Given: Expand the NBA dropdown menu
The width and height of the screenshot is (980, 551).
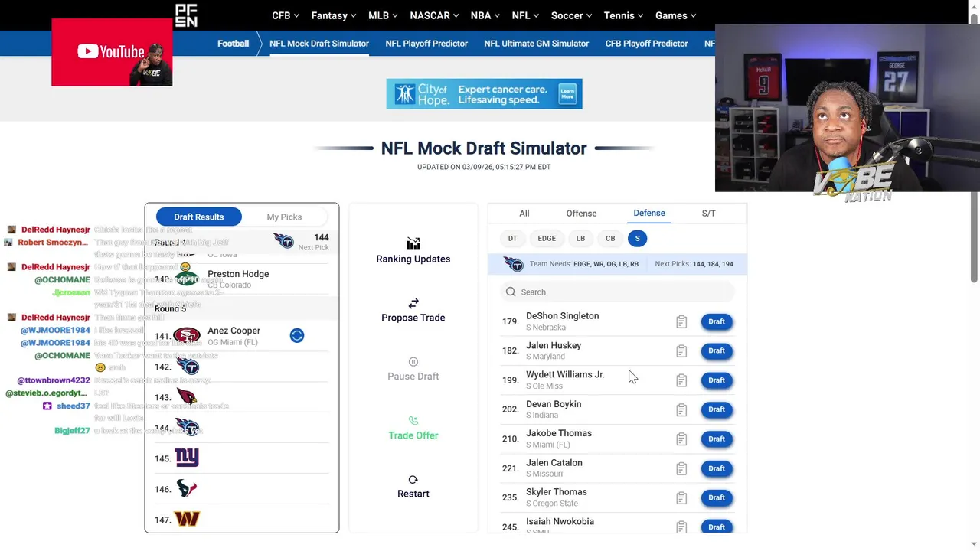Looking at the screenshot, I should [x=485, y=15].
